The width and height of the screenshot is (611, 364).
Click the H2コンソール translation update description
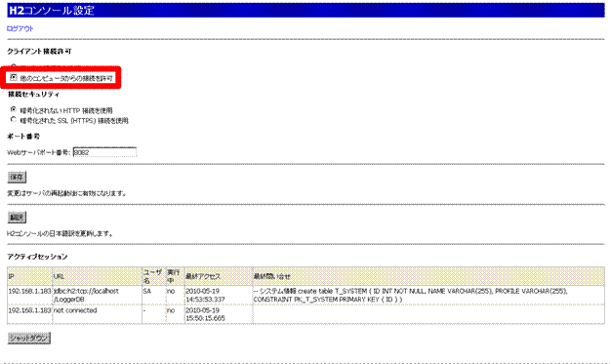point(60,233)
